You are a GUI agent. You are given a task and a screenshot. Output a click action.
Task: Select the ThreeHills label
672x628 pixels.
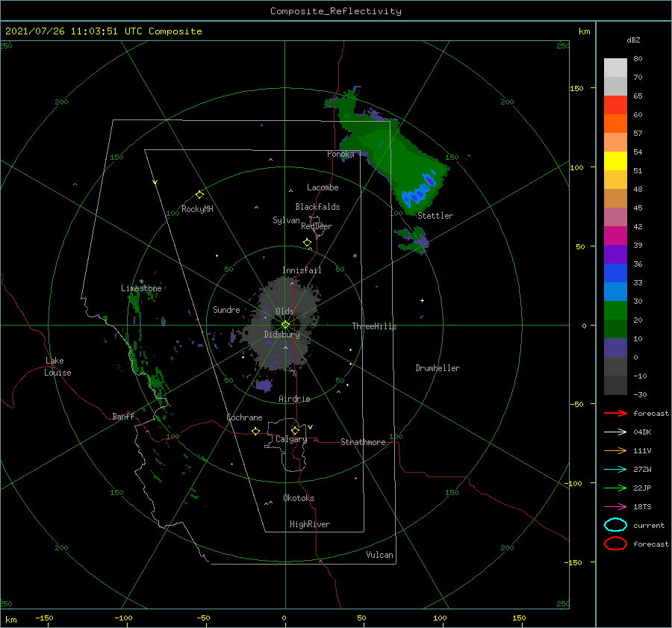(374, 326)
